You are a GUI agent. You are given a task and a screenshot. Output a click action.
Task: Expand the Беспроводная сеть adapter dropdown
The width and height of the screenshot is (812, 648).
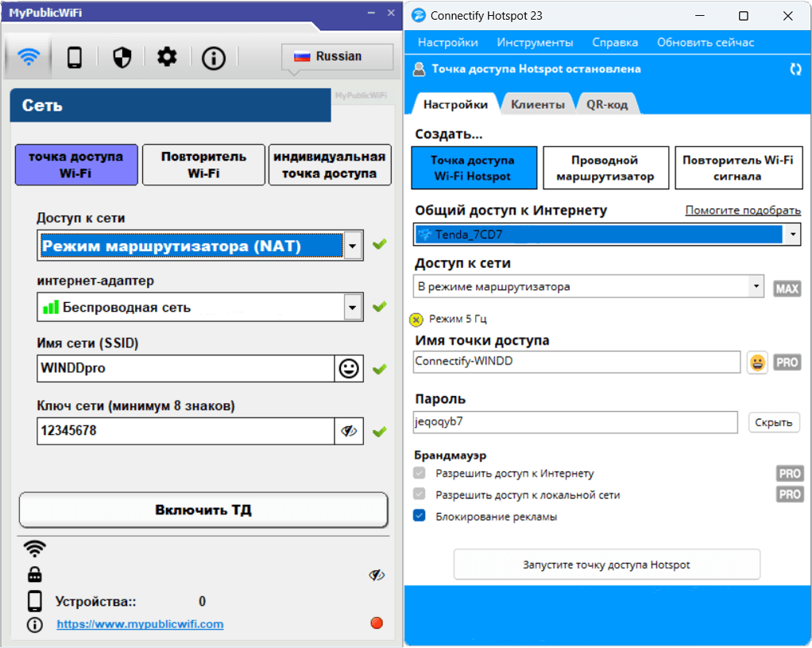(x=353, y=308)
